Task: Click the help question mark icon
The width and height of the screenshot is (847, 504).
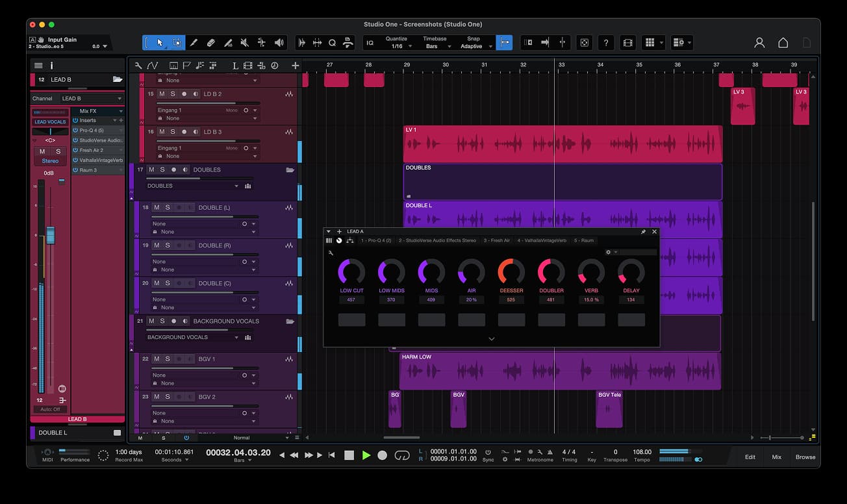Action: click(x=605, y=43)
